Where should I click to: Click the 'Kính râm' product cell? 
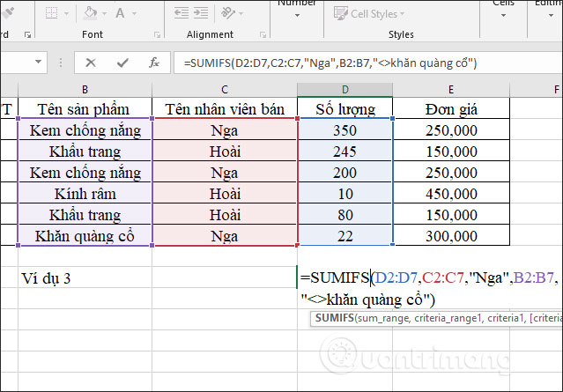(85, 194)
